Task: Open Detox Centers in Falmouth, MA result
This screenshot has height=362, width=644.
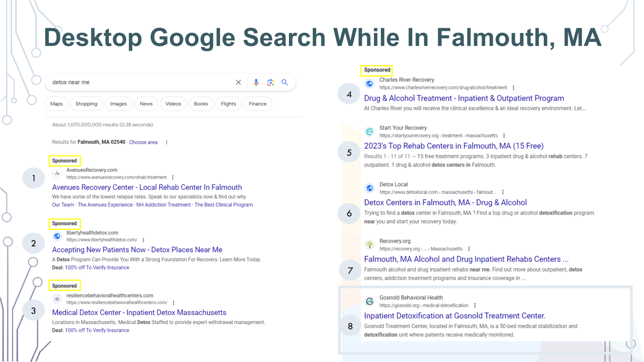Action: 445,203
